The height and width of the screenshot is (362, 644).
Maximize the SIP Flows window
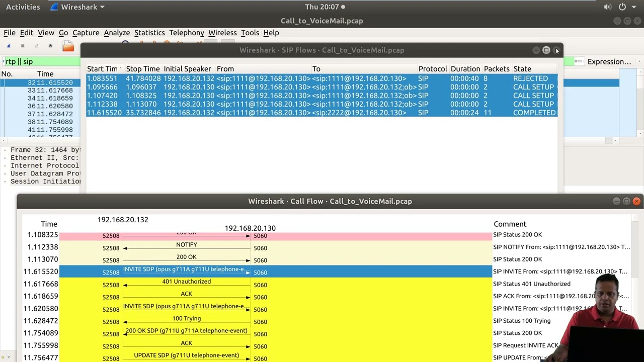tap(546, 50)
